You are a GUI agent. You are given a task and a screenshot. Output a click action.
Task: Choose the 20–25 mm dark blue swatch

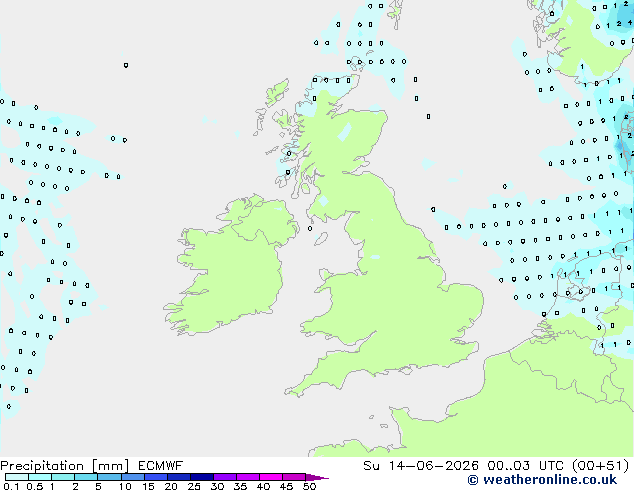[x=179, y=477]
